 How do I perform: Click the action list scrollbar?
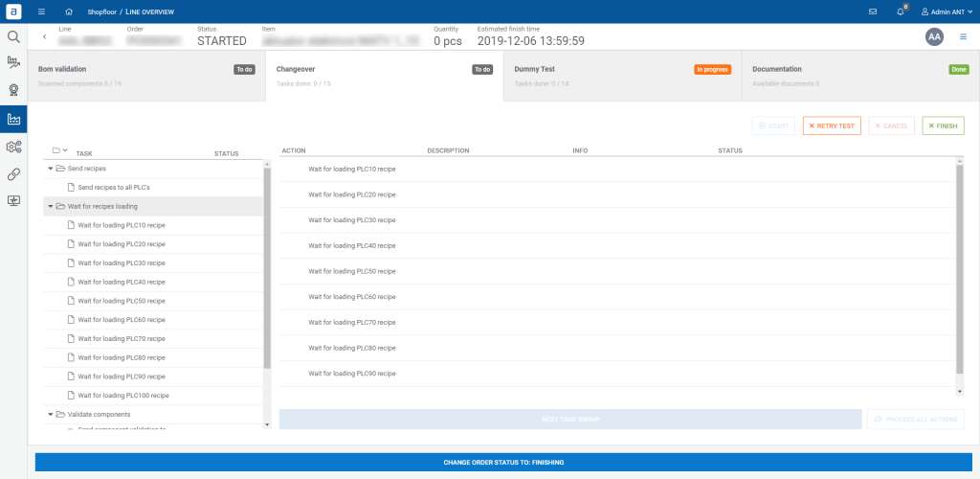click(x=960, y=270)
